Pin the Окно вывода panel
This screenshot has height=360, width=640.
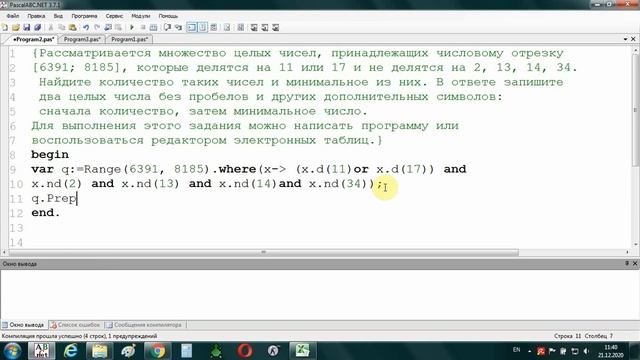point(627,264)
